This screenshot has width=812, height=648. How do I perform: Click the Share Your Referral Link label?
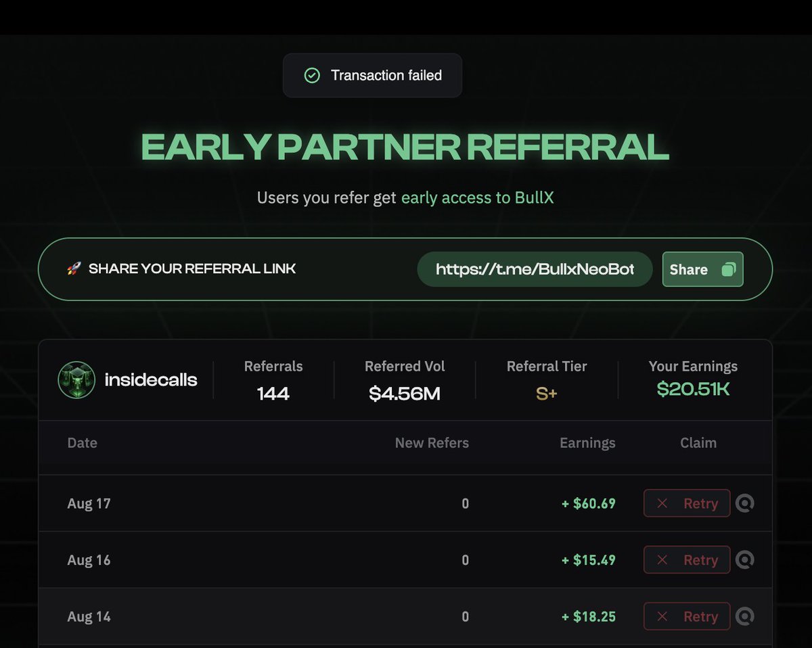[192, 269]
